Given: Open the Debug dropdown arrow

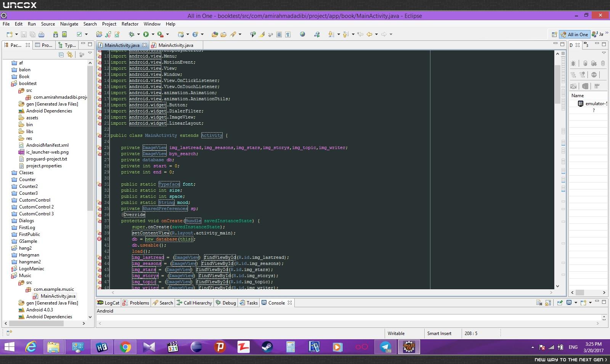Looking at the screenshot, I should click(138, 34).
